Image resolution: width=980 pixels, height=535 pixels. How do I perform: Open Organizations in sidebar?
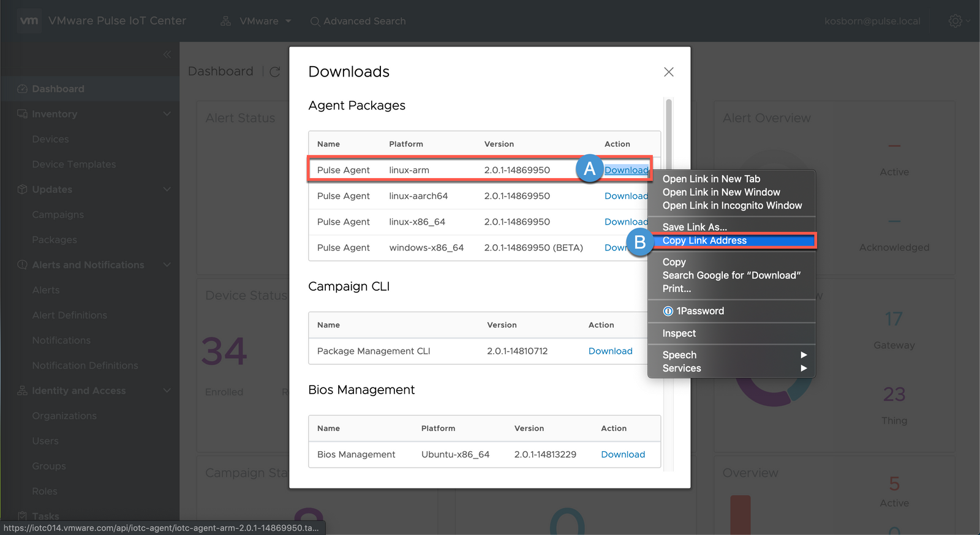pos(64,416)
